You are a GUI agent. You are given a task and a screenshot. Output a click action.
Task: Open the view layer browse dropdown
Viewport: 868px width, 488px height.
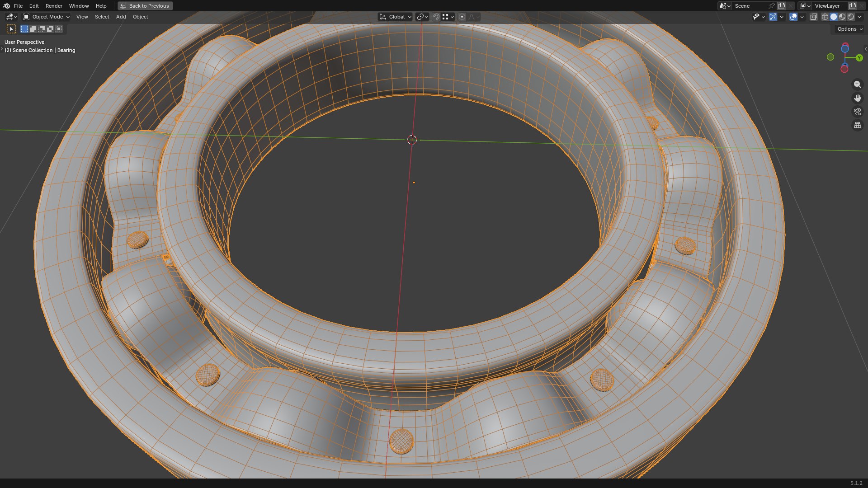(x=805, y=6)
